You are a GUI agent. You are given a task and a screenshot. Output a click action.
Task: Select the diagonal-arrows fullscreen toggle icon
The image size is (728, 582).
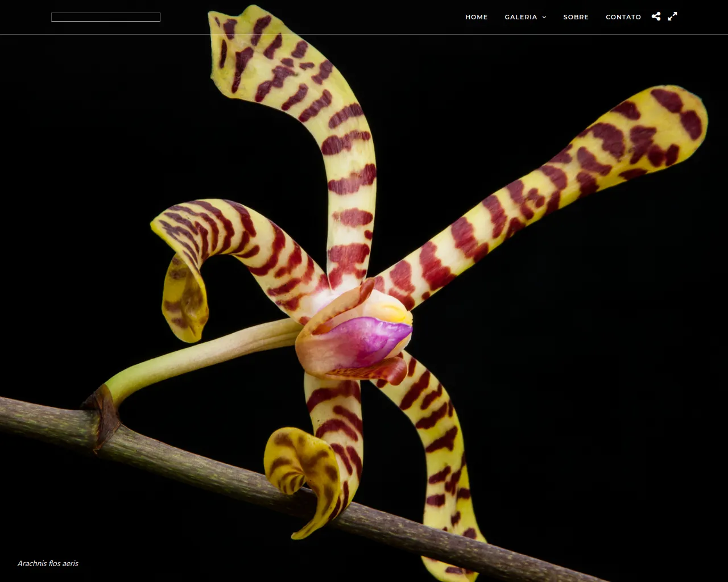(672, 16)
